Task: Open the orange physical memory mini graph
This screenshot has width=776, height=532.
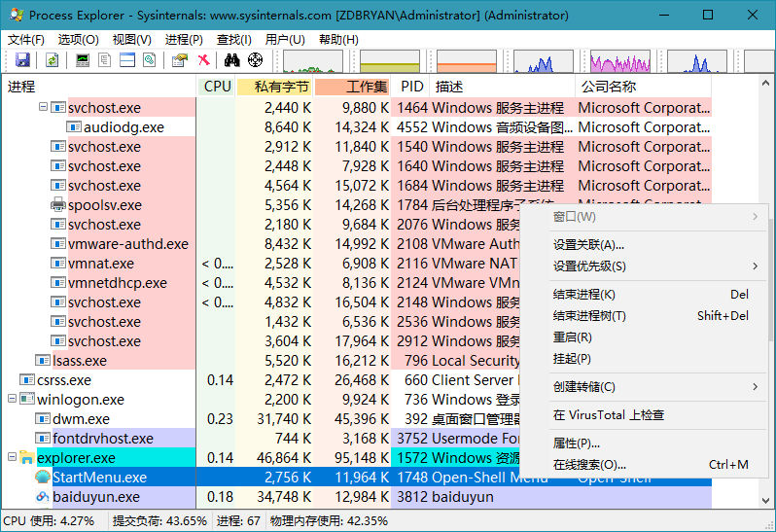Action: [467, 61]
